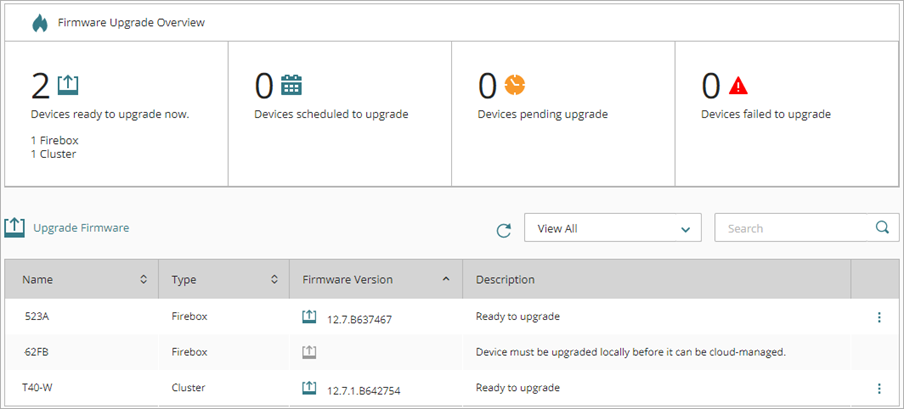Click the upload icon next to the 2 count
The height and width of the screenshot is (409, 904).
tap(68, 85)
